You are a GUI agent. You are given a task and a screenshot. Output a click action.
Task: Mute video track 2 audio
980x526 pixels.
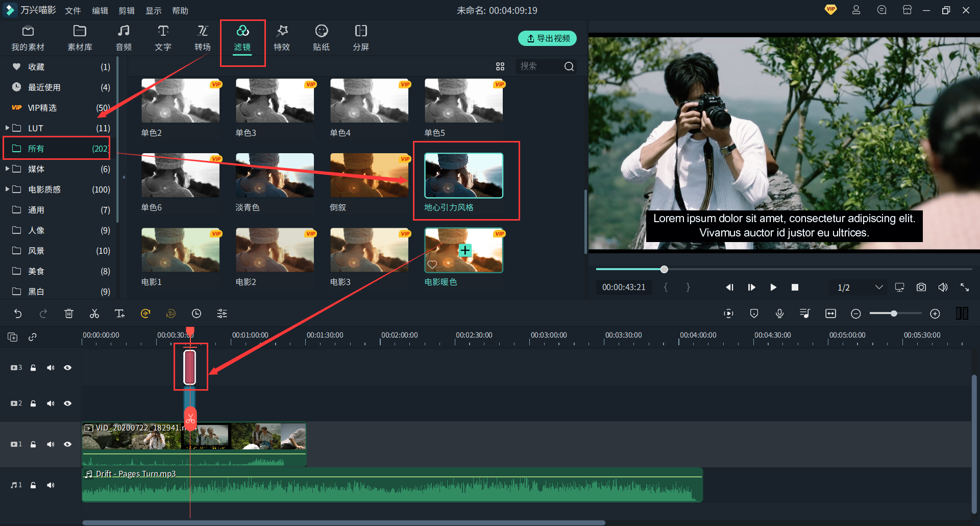51,403
